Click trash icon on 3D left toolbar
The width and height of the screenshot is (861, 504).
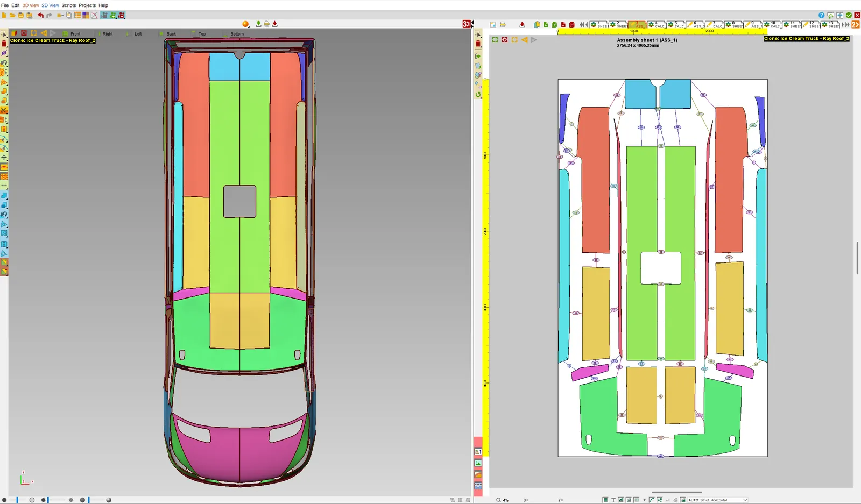click(x=4, y=44)
